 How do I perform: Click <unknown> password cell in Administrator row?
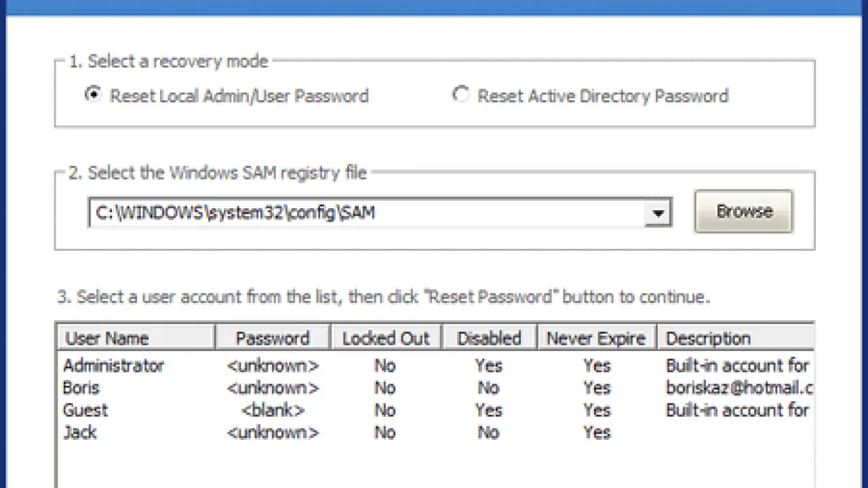tap(273, 366)
